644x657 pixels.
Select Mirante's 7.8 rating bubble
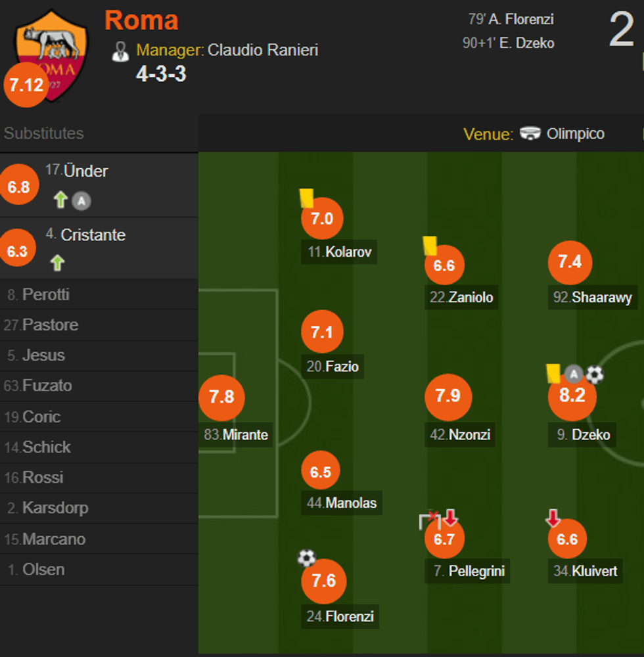click(x=221, y=397)
